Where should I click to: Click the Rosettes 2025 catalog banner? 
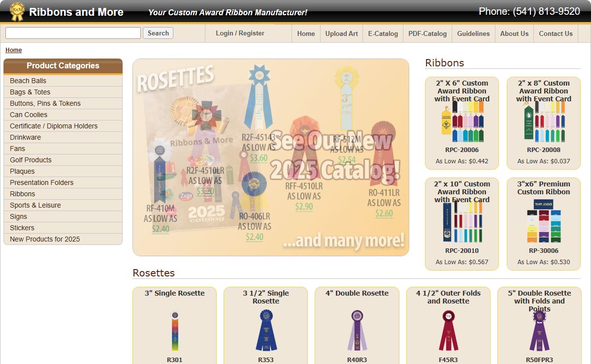pyautogui.click(x=271, y=157)
